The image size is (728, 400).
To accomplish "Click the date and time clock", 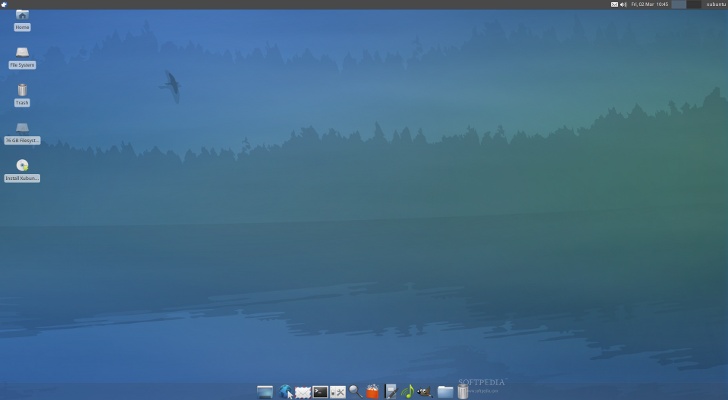I will [x=650, y=4].
